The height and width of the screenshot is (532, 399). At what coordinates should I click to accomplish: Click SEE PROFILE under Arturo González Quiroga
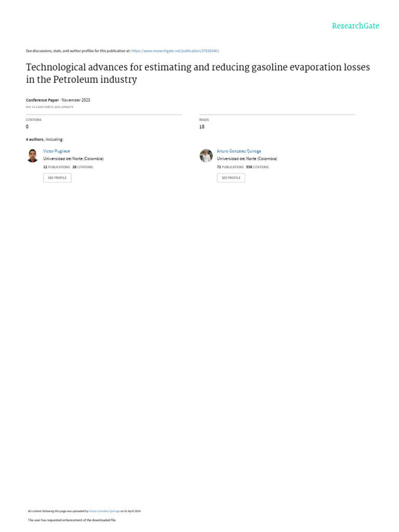(231, 178)
